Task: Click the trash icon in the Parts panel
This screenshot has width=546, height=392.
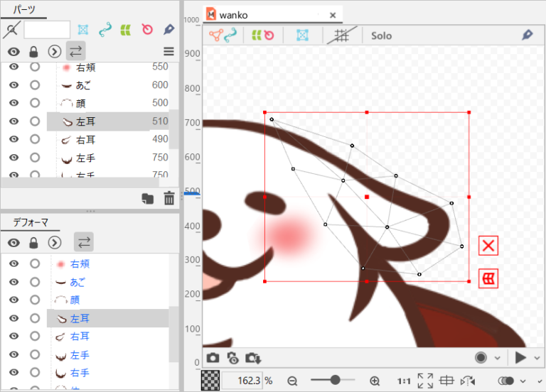Action: 169,200
